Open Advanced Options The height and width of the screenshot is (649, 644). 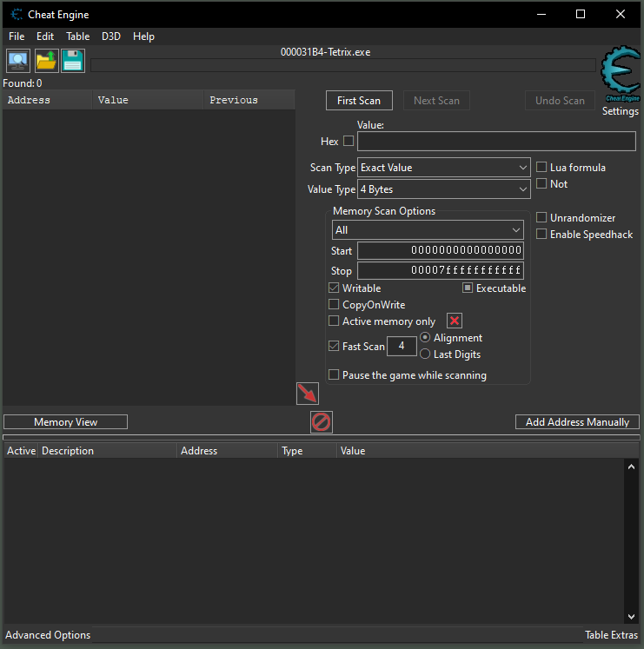[48, 635]
